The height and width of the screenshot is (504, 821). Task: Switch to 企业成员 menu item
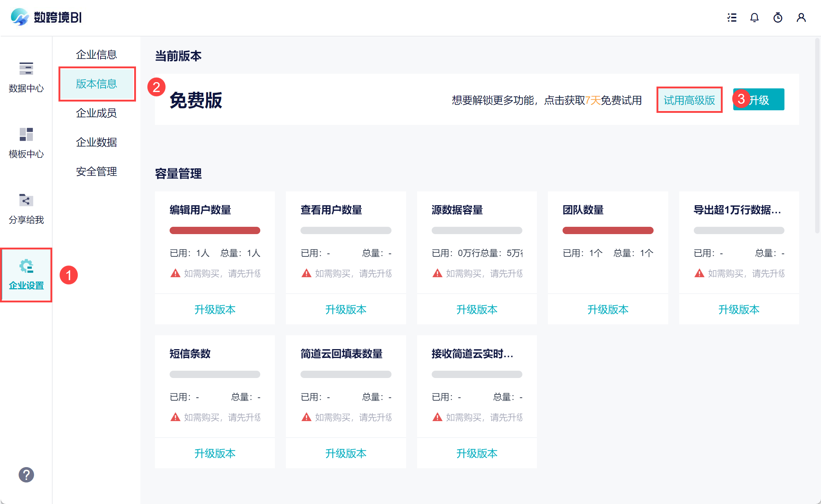97,113
